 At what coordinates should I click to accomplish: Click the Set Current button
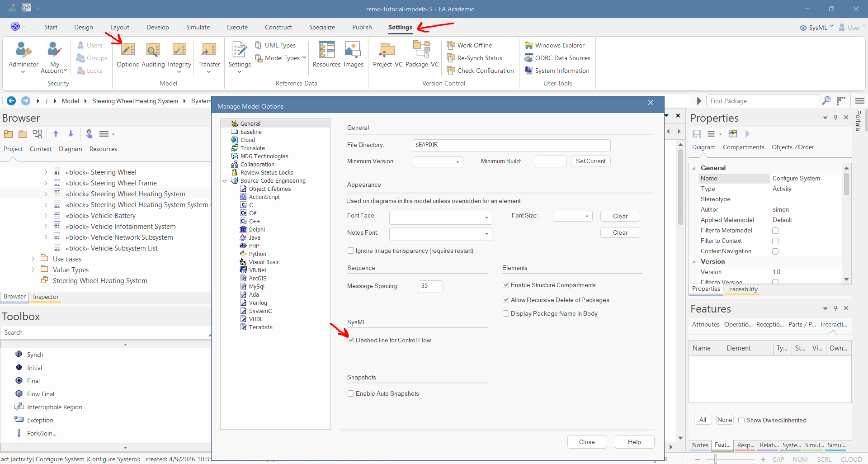(590, 161)
